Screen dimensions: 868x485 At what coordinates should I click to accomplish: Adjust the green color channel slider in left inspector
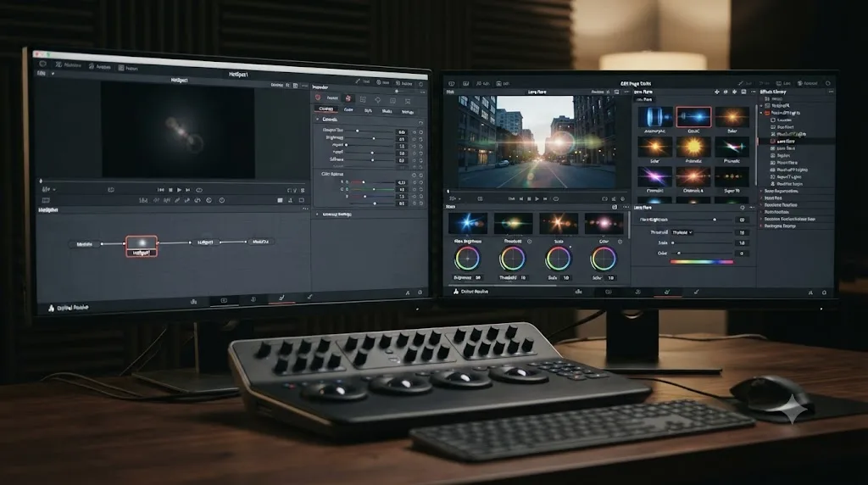click(371, 189)
